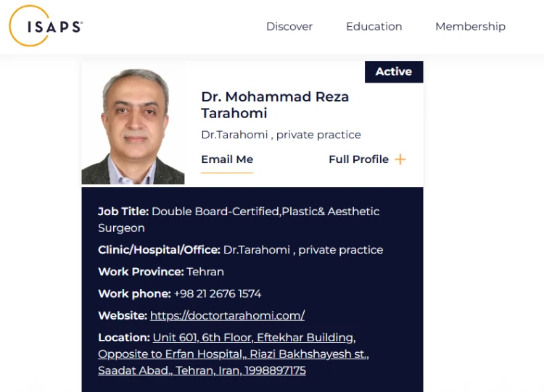Click the private practice subtitle under name
The height and width of the screenshot is (392, 544).
pyautogui.click(x=281, y=135)
